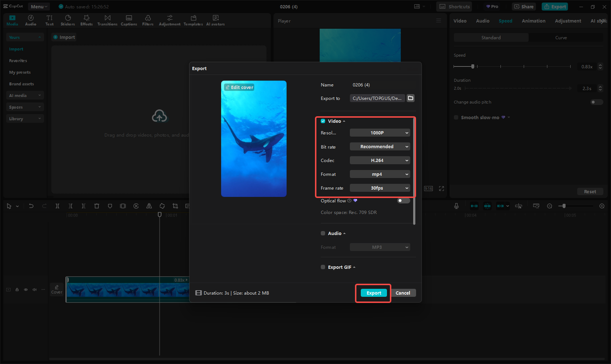Open the Menu in the top bar
Viewport: 611px width, 364px height.
[38, 6]
